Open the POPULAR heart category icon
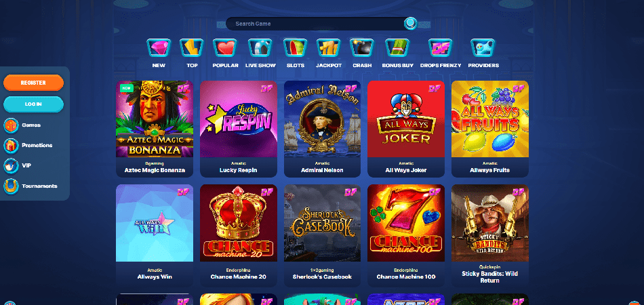Image resolution: width=644 pixels, height=305 pixels. coord(225,48)
